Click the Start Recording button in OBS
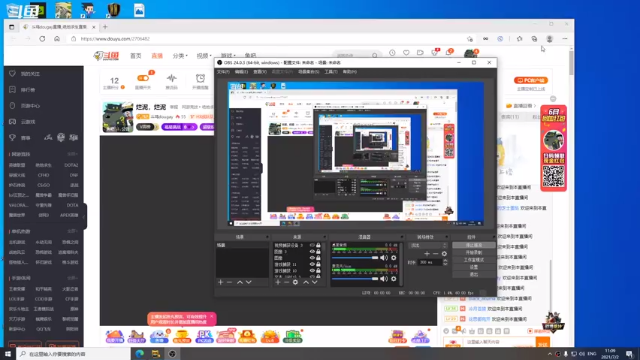This screenshot has width=640, height=360. click(x=473, y=253)
